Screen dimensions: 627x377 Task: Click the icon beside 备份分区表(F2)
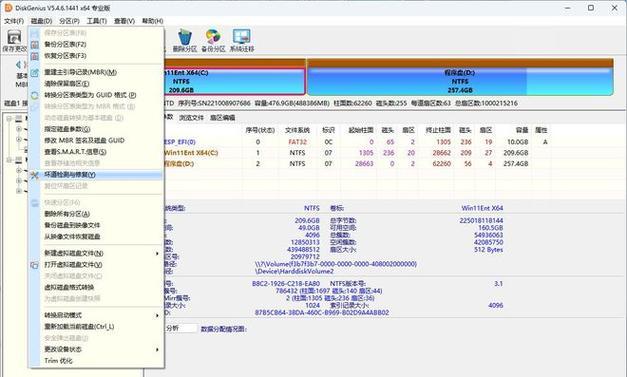click(35, 44)
